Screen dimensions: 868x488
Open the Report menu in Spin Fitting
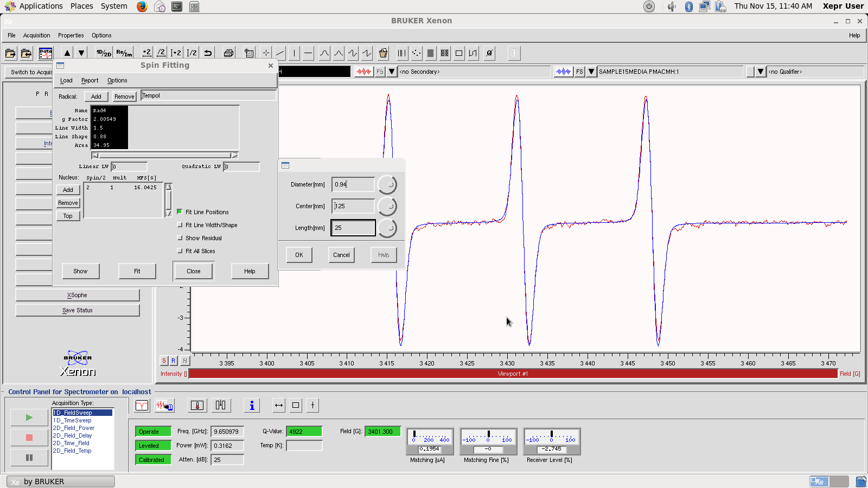click(x=90, y=80)
